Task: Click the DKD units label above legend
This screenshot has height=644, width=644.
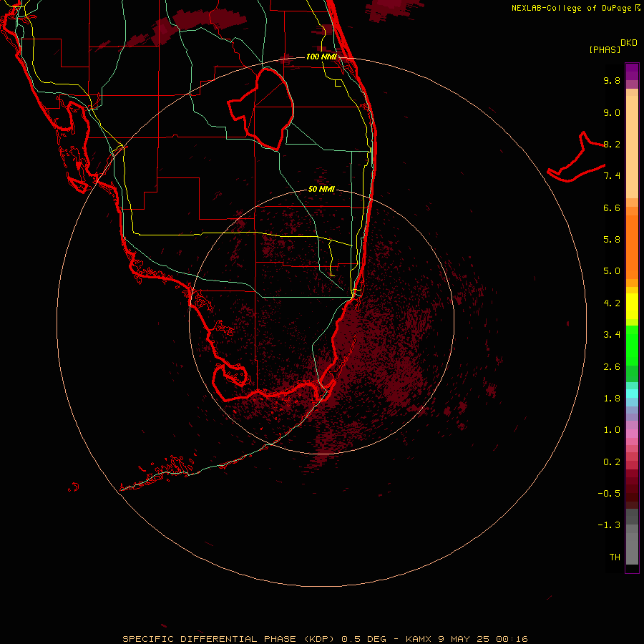Action: pyautogui.click(x=629, y=43)
